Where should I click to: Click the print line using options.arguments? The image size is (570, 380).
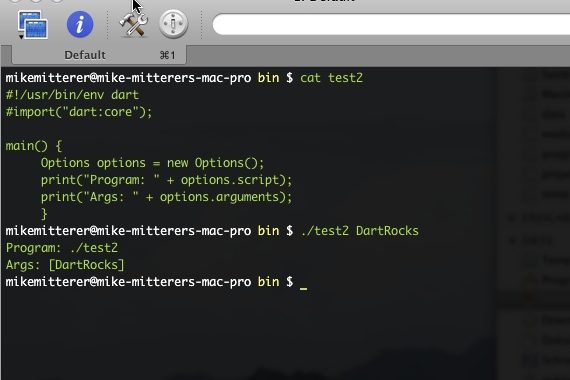click(x=166, y=197)
